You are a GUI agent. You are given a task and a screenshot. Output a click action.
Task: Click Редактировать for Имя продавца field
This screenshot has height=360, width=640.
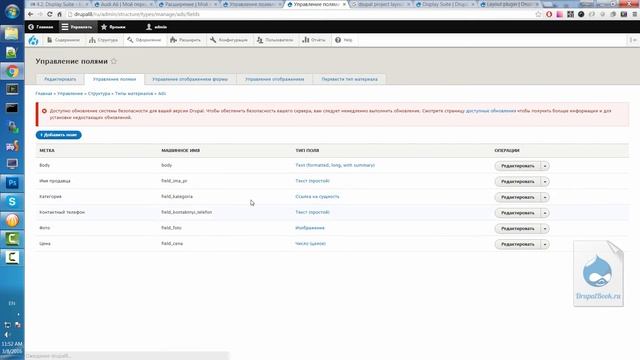click(x=518, y=182)
